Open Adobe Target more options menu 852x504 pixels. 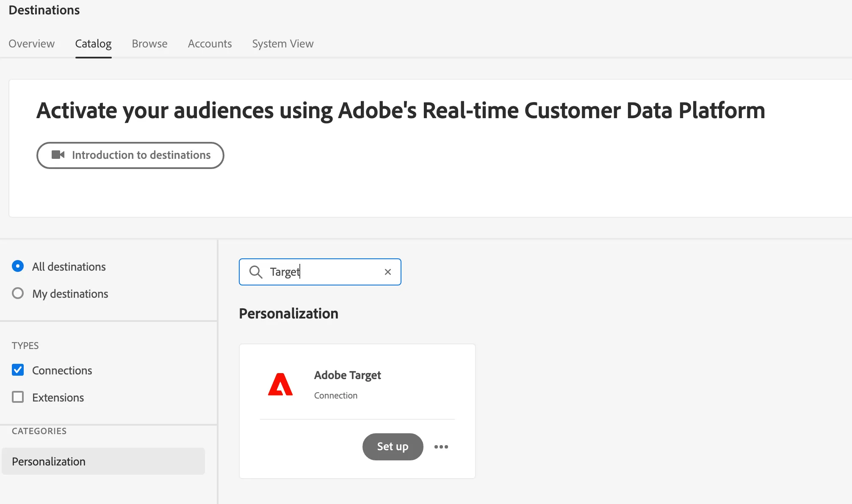[x=441, y=447]
